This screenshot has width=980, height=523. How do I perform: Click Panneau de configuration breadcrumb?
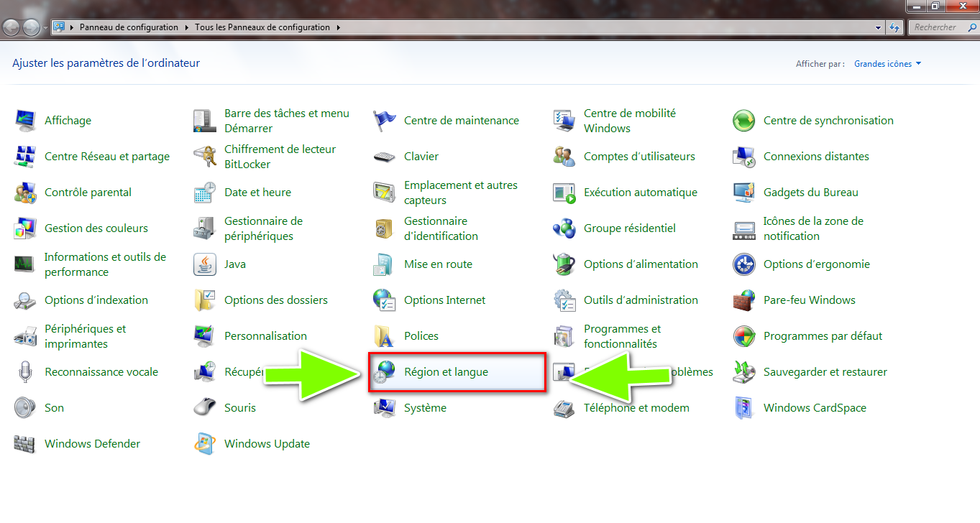point(129,27)
